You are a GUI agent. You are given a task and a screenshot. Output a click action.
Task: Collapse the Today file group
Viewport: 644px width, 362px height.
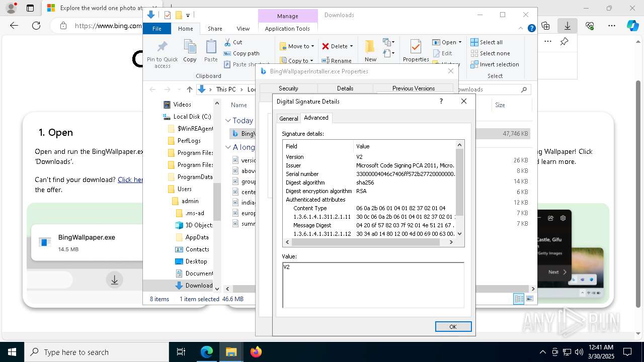point(228,121)
